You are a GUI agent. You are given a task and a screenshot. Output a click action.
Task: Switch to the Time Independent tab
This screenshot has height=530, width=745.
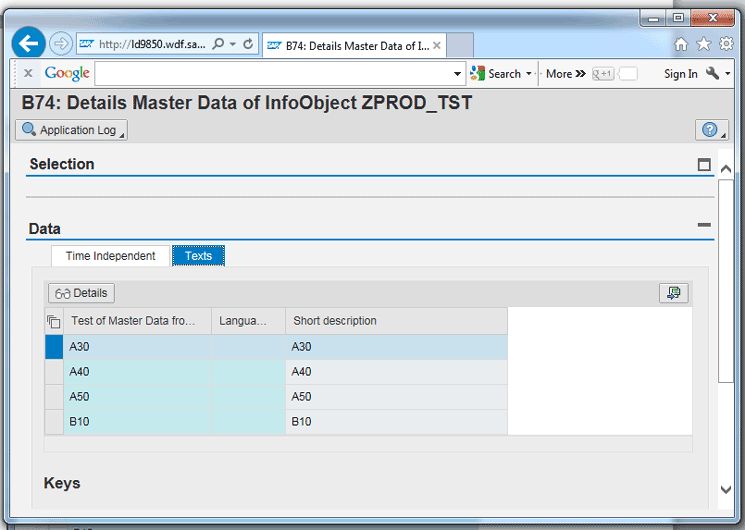(x=110, y=256)
